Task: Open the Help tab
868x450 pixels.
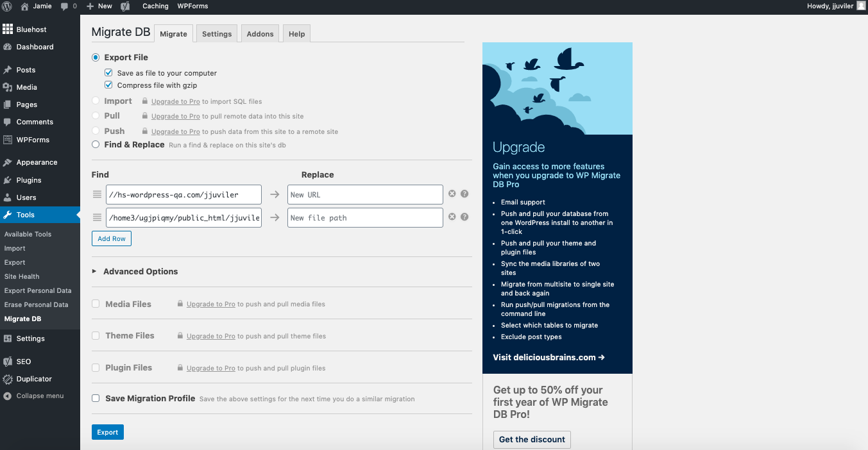Action: point(297,34)
